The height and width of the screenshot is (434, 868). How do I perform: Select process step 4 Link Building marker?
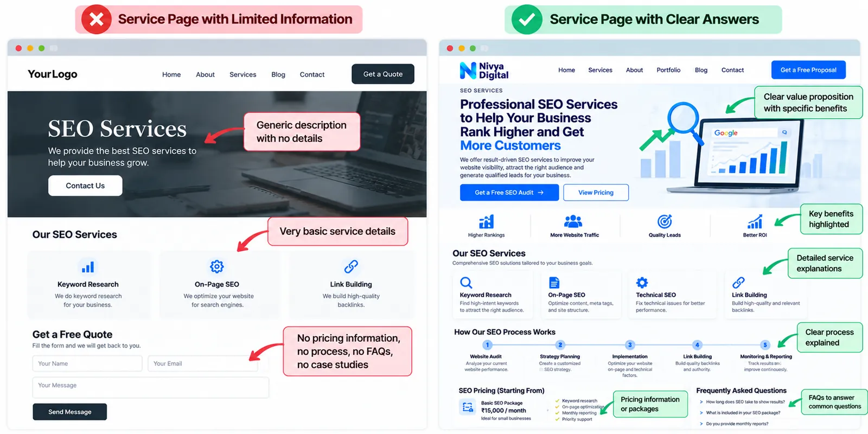(x=698, y=345)
